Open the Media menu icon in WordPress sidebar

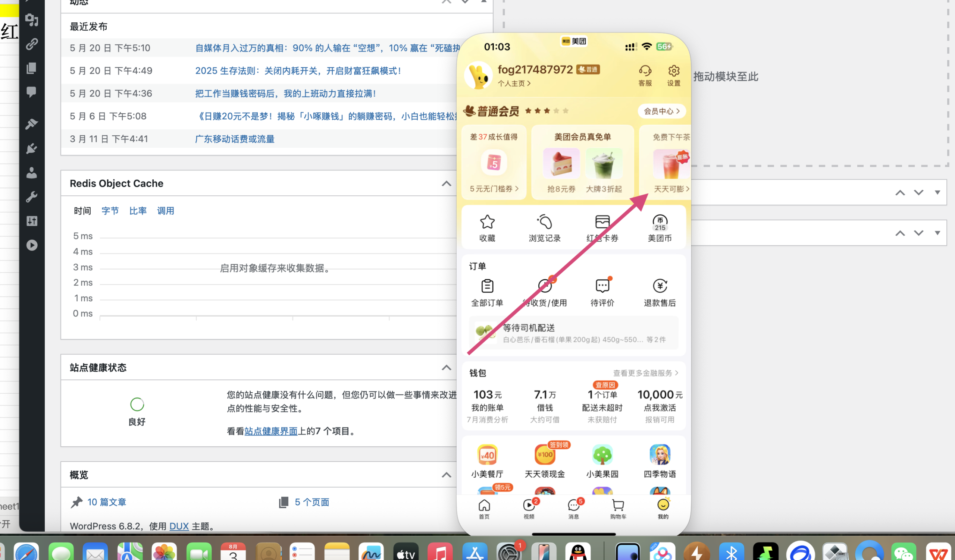point(32,19)
